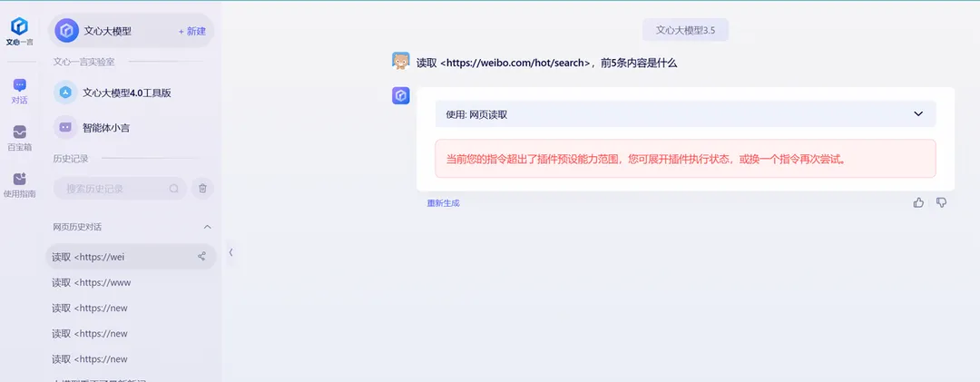
Task: Dislike the response with thumbs down
Action: tap(941, 202)
